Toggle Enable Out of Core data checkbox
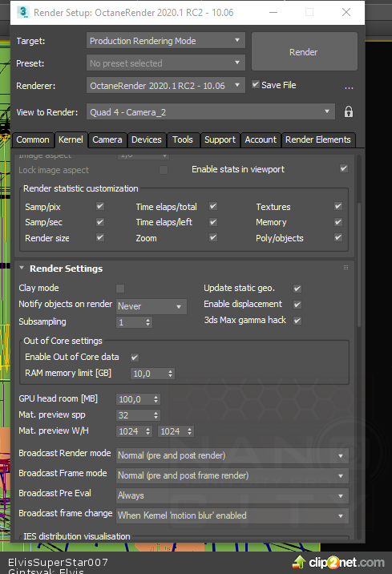 tap(135, 358)
